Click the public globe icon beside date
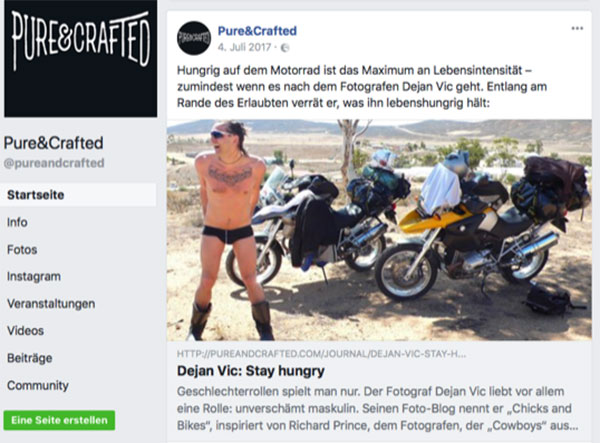The image size is (600, 443). [x=285, y=47]
